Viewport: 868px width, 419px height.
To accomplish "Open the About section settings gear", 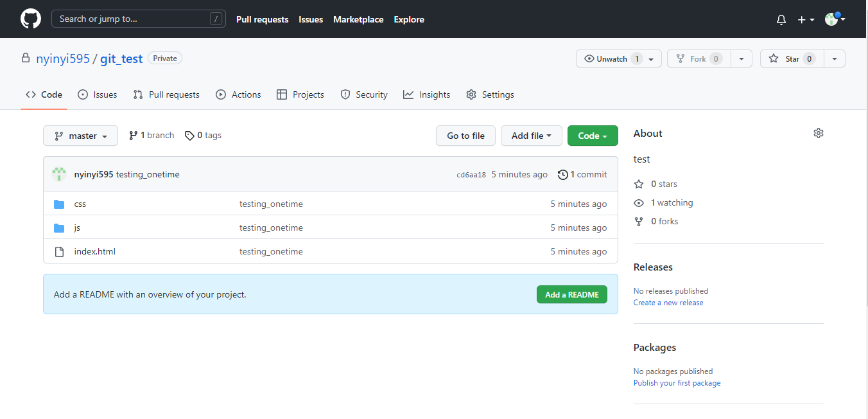I will coord(819,133).
